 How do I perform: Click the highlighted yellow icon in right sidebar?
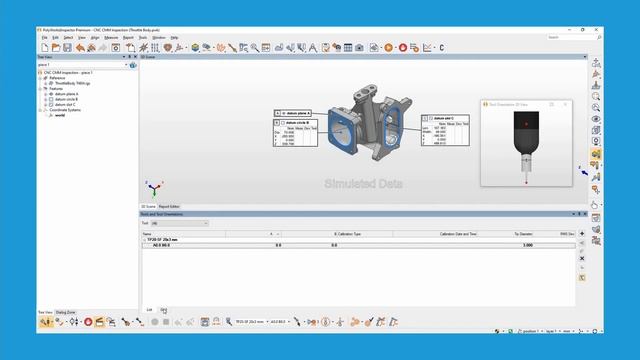click(596, 154)
